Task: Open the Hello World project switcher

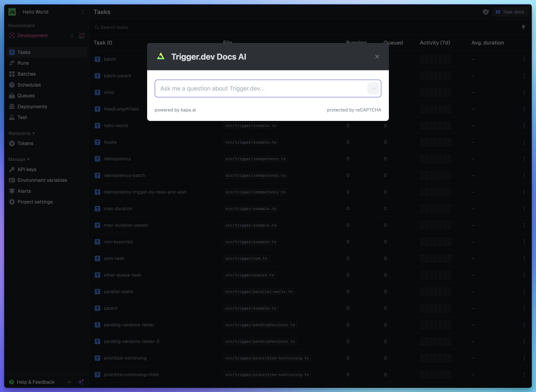Action: click(x=53, y=12)
